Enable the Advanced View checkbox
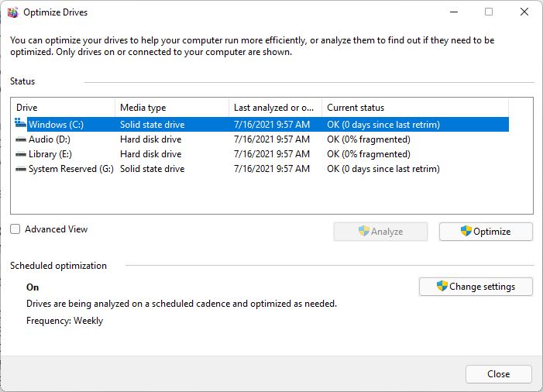The image size is (543, 392). click(15, 229)
